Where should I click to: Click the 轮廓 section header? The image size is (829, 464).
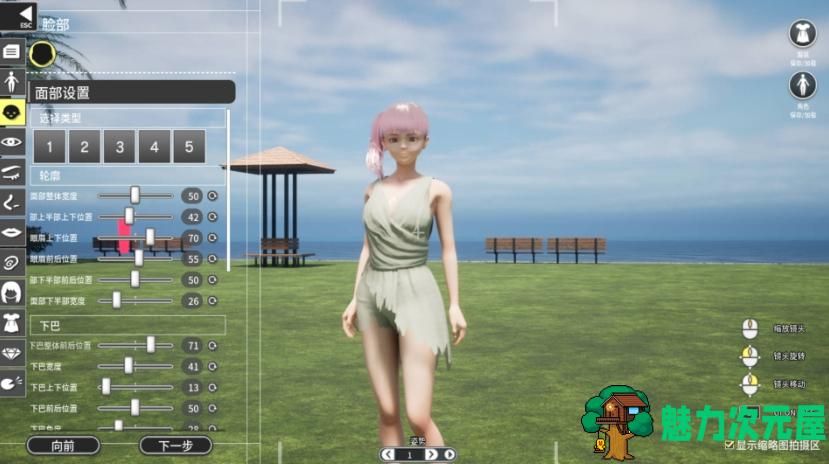tap(127, 175)
